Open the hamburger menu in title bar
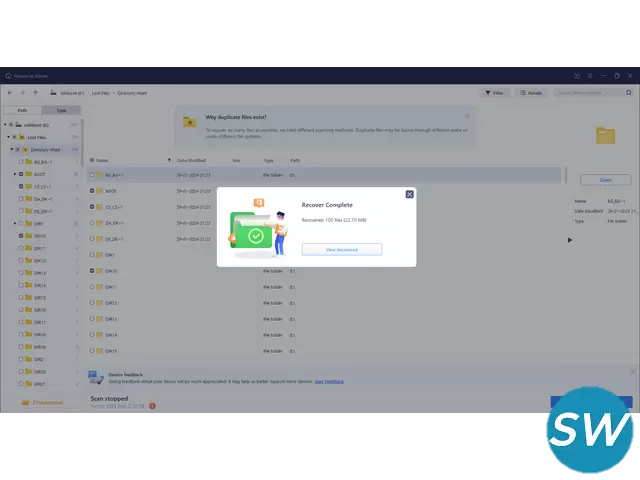This screenshot has width=640, height=480. (x=592, y=75)
